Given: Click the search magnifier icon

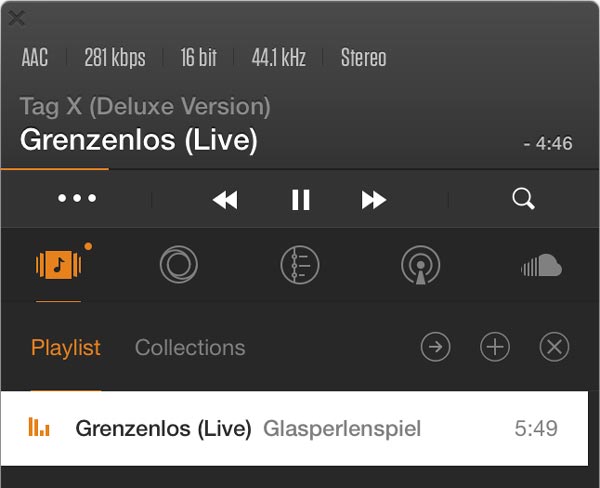Looking at the screenshot, I should coord(523,199).
